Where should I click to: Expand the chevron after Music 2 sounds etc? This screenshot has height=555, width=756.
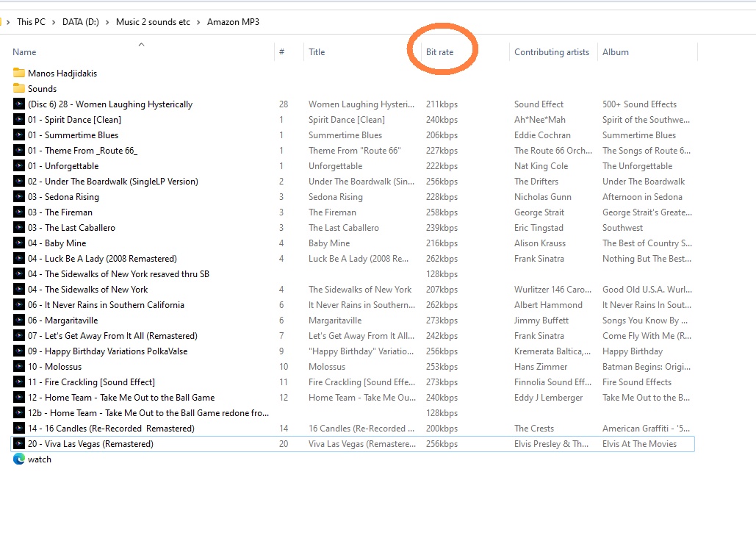click(198, 22)
